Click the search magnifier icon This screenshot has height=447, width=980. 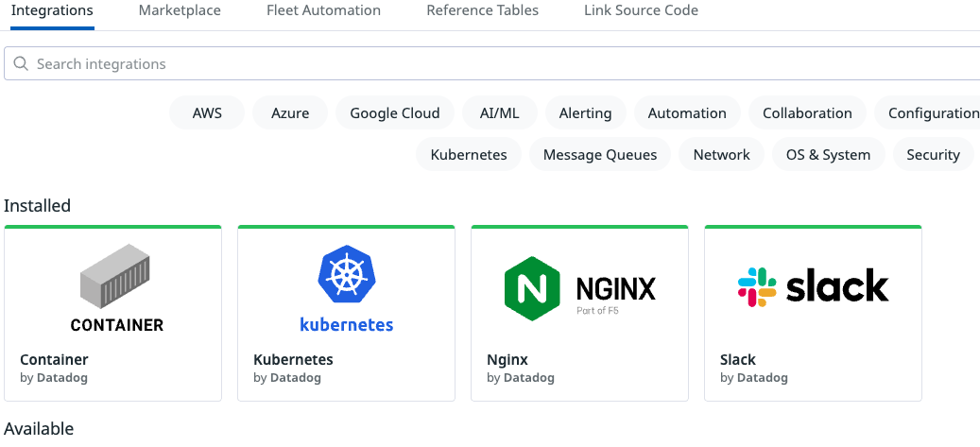point(21,63)
